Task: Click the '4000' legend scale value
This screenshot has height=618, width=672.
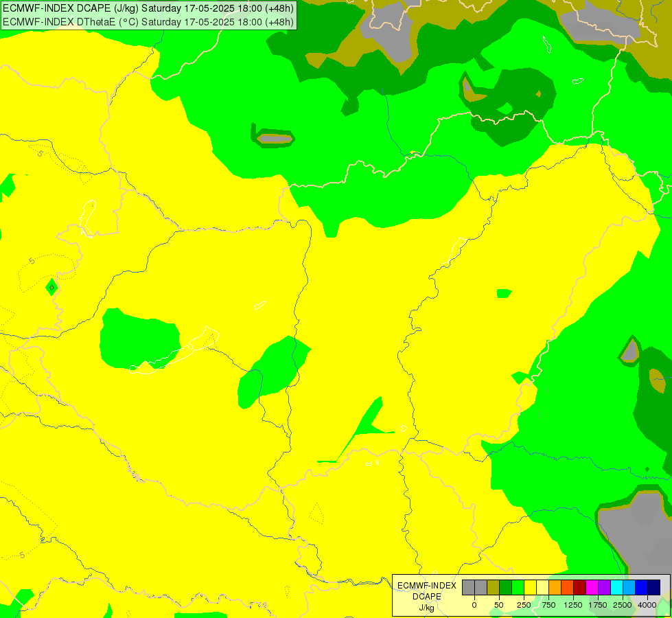Action: pyautogui.click(x=647, y=605)
